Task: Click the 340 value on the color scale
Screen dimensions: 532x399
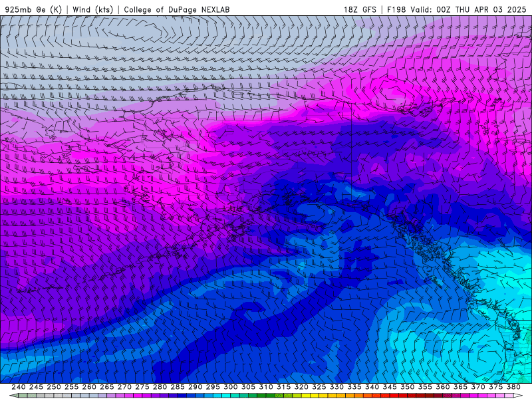Action: coord(372,387)
